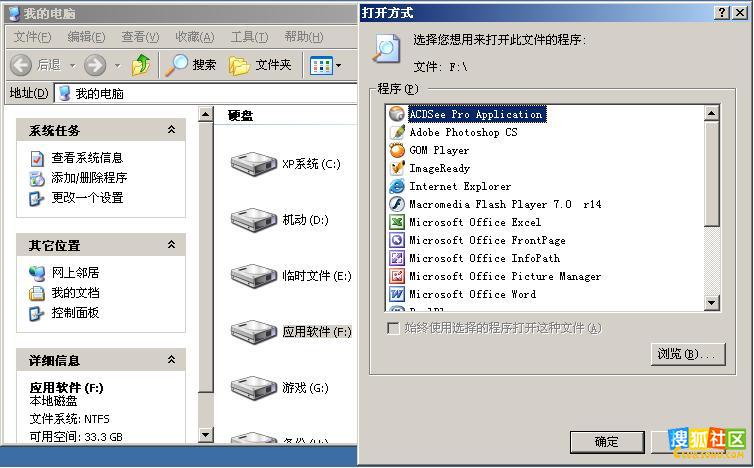Click the 浏览(B)... browse button
Screen dimensions: 754x468
[688, 354]
